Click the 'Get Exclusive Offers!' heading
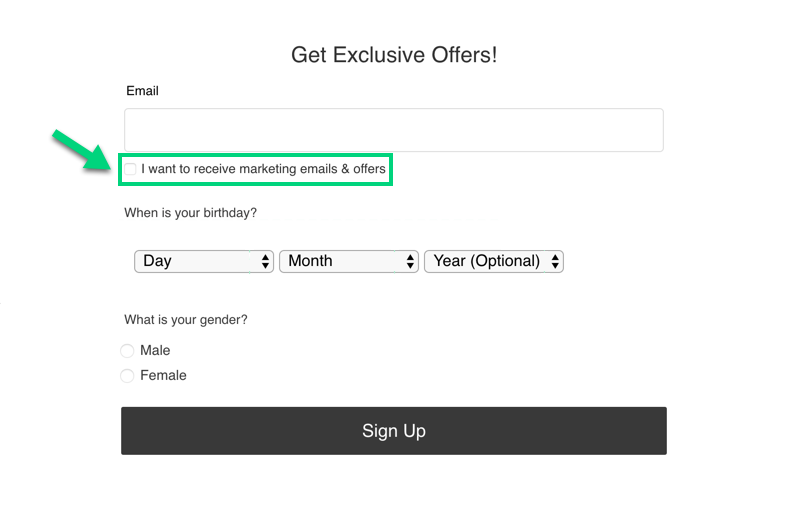The width and height of the screenshot is (790, 520). [394, 55]
